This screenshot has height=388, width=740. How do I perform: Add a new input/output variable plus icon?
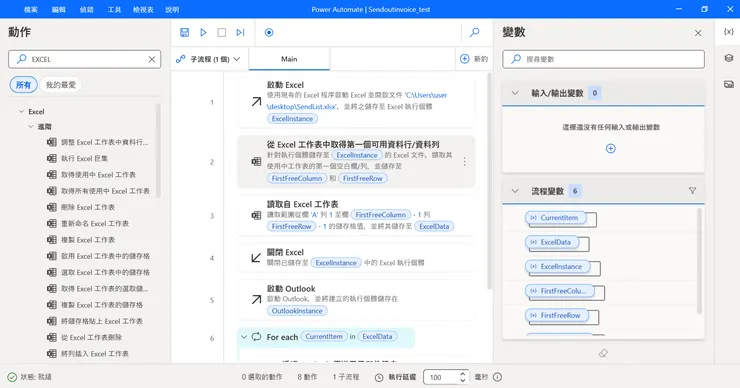[x=611, y=149]
